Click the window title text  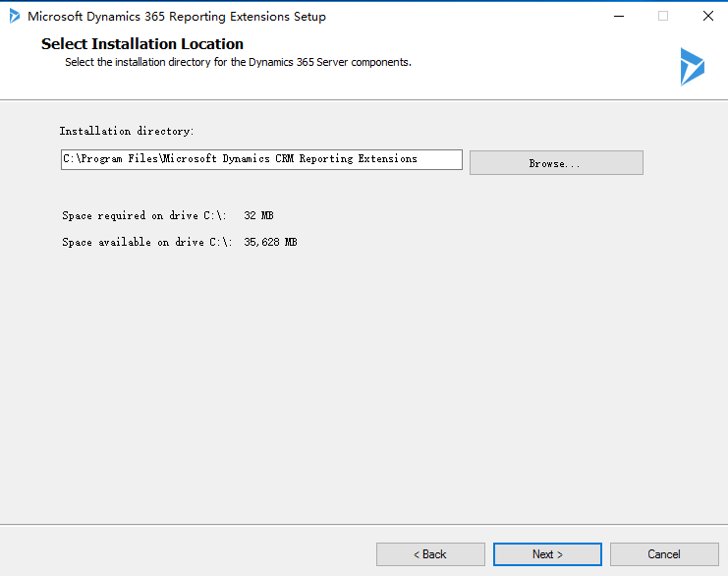(x=177, y=17)
